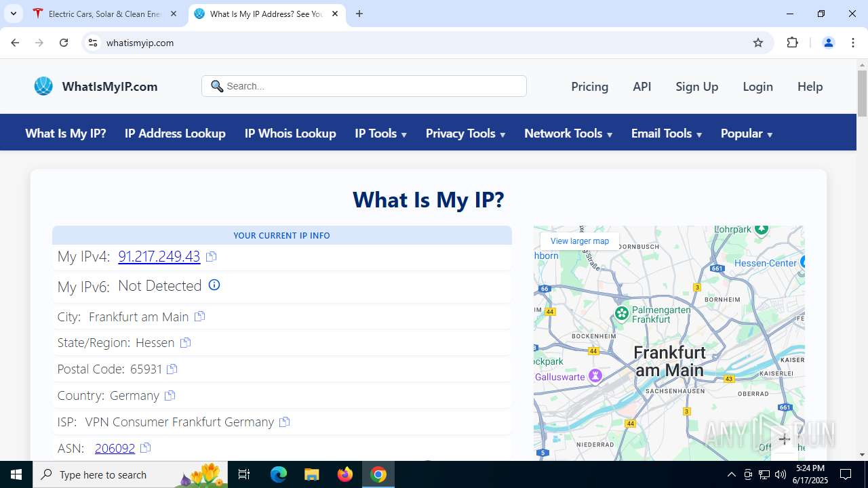Viewport: 868px width, 488px height.
Task: Open volume control in system tray
Action: [781, 474]
